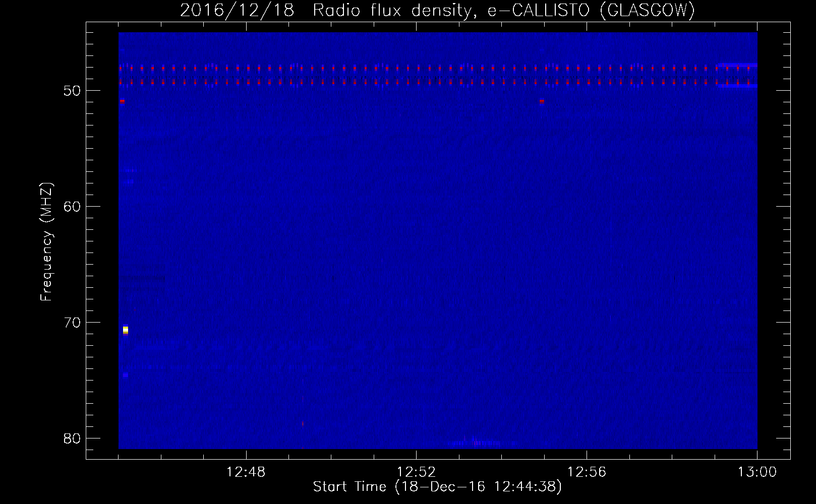Screen dimensions: 816x504
Task: Click the 12:56 time tick label
Action: click(587, 472)
